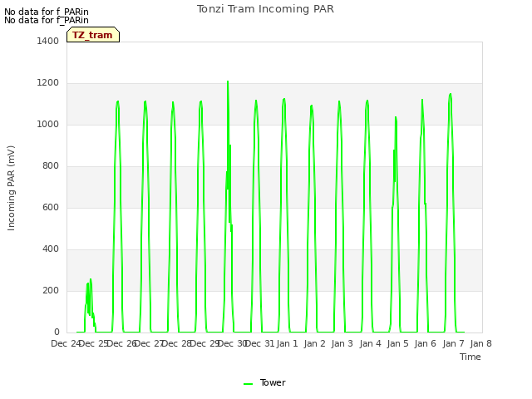Screen dimensions: 532x399
Task: Select the chart title Tonzi Tram Incoming PAR
Action: tap(265, 9)
